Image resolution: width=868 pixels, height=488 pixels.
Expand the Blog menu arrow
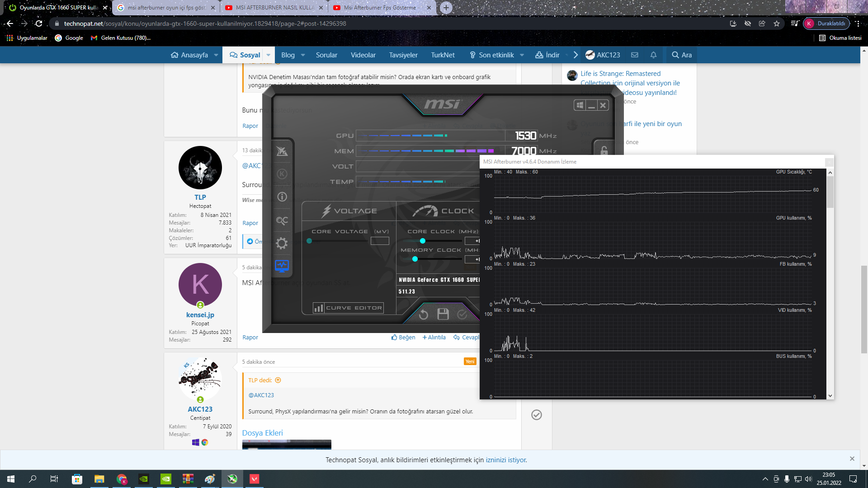point(303,55)
